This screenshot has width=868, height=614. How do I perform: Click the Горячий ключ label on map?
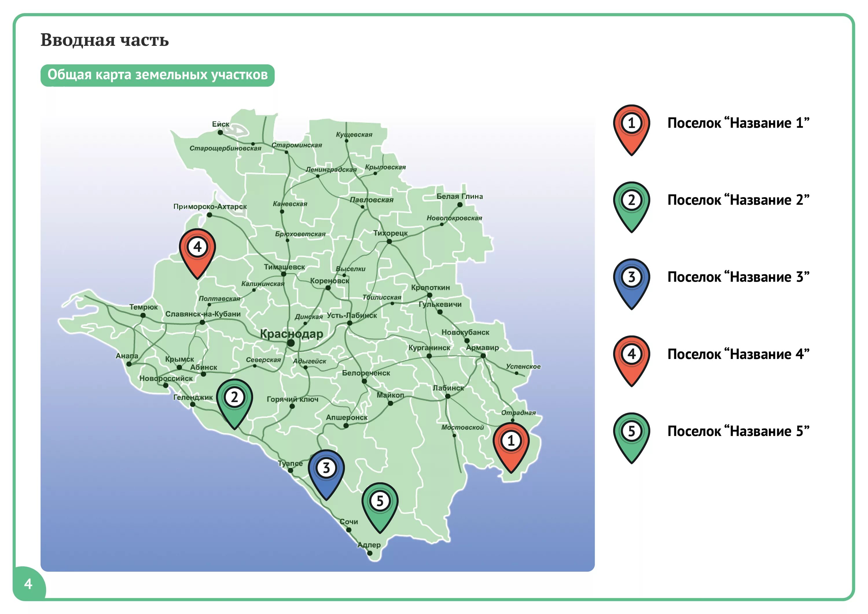click(x=293, y=399)
